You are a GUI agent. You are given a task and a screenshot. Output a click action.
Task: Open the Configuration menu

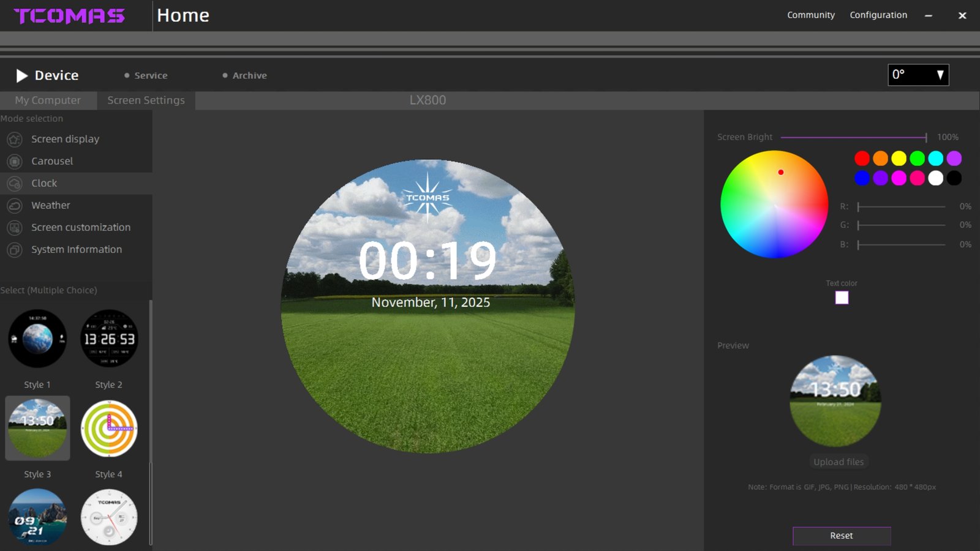click(x=878, y=15)
